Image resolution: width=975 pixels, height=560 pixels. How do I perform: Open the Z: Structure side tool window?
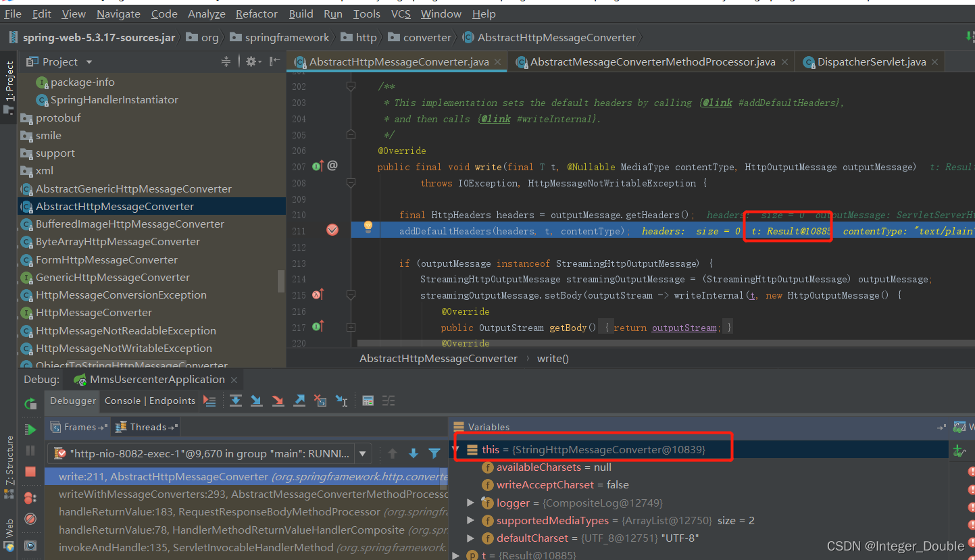(9, 466)
